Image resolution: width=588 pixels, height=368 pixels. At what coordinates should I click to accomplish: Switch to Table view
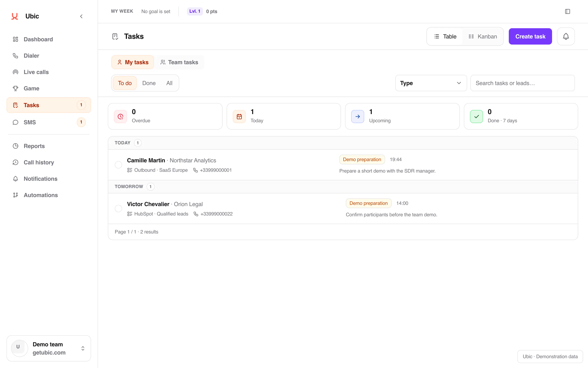445,36
